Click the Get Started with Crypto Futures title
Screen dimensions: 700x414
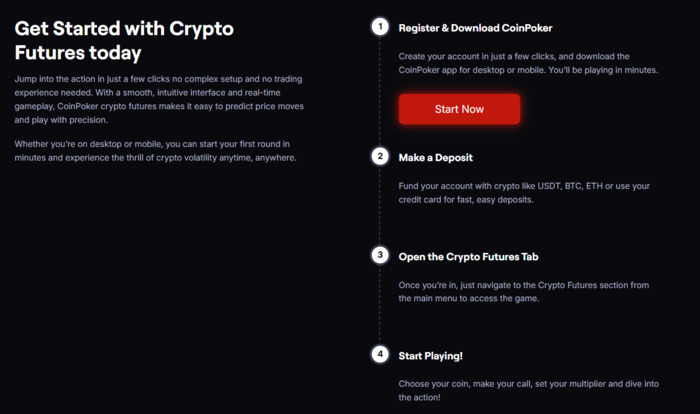pyautogui.click(x=124, y=41)
